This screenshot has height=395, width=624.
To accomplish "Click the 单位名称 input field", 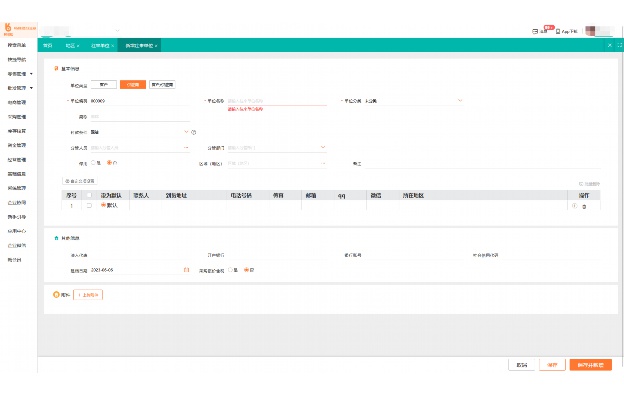I will coord(277,101).
